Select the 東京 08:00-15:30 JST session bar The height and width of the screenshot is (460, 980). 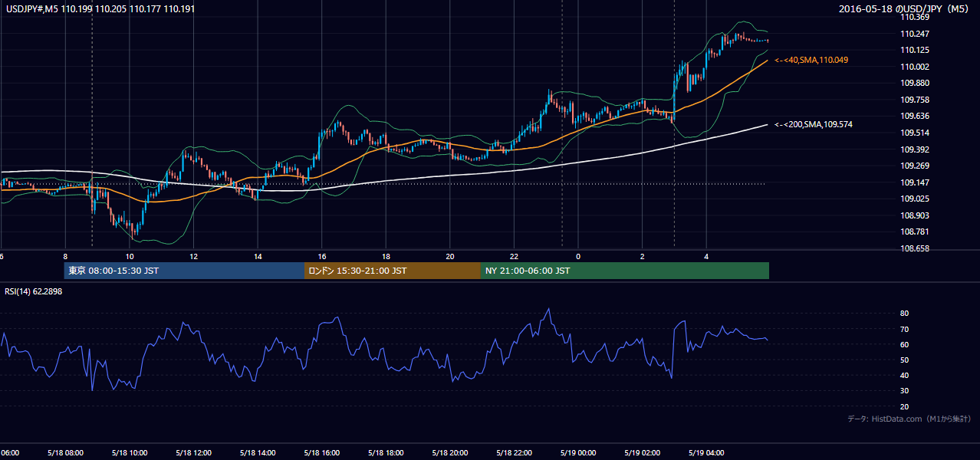(185, 271)
